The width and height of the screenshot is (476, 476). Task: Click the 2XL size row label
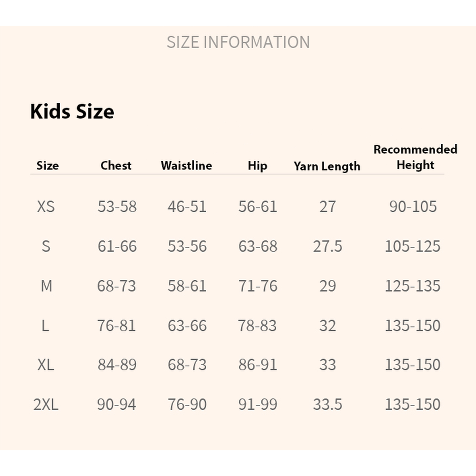[x=46, y=405]
